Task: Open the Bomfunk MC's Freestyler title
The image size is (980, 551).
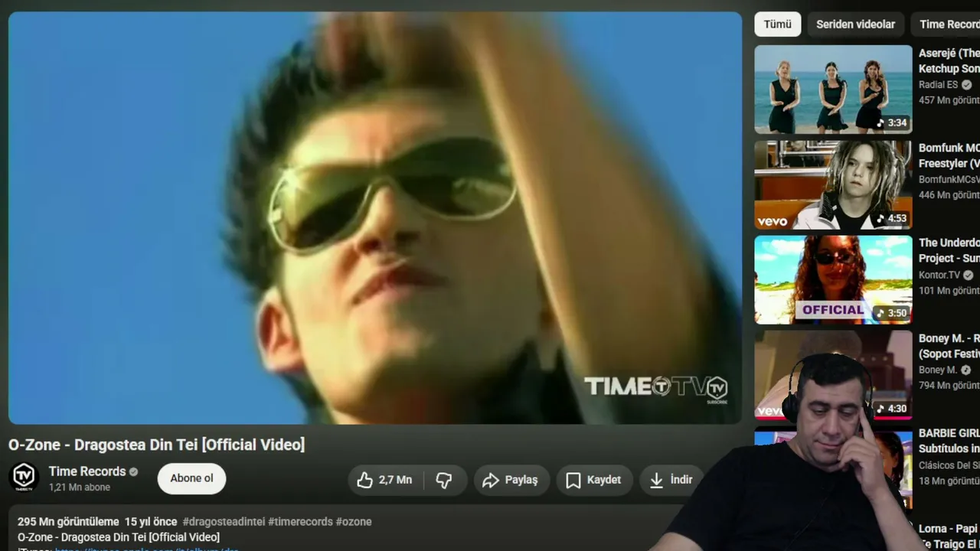Action: [949, 155]
